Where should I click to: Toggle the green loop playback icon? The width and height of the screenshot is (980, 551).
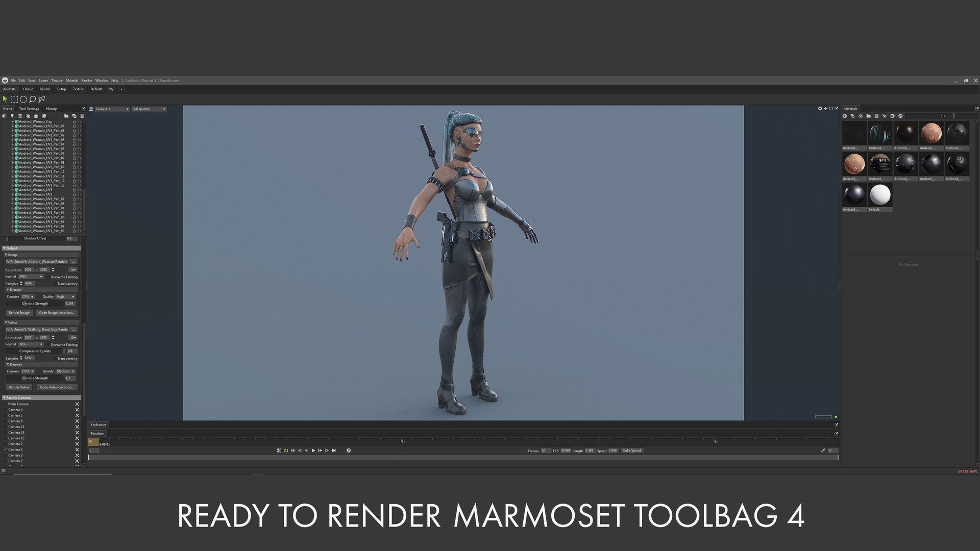[x=286, y=450]
